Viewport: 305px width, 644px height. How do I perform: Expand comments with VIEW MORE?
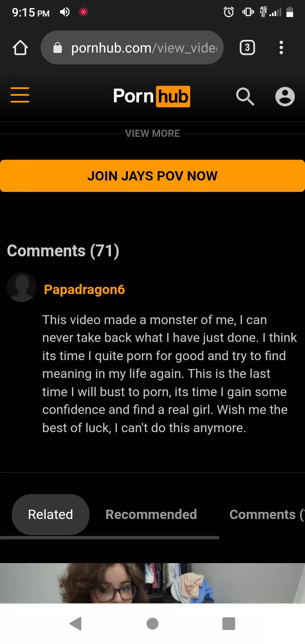(152, 133)
